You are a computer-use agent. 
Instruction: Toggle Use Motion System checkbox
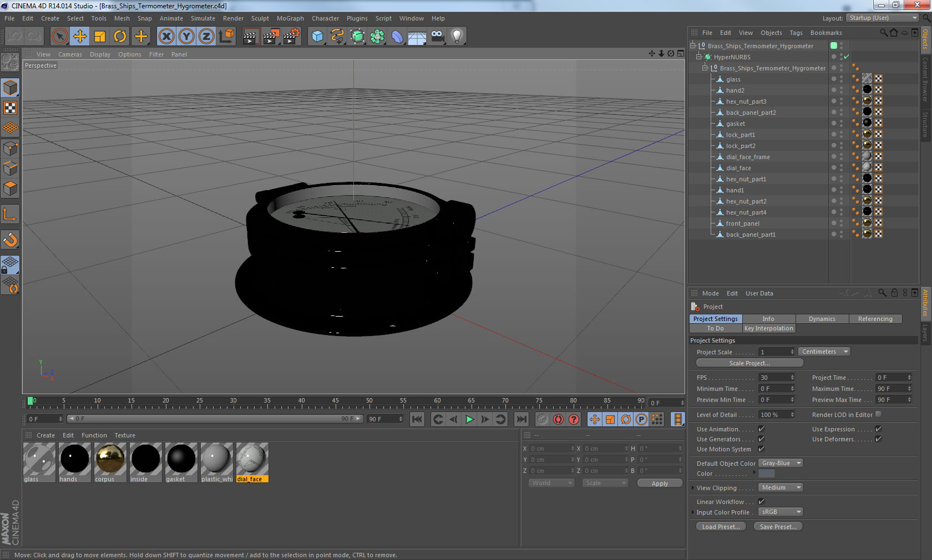coord(761,449)
